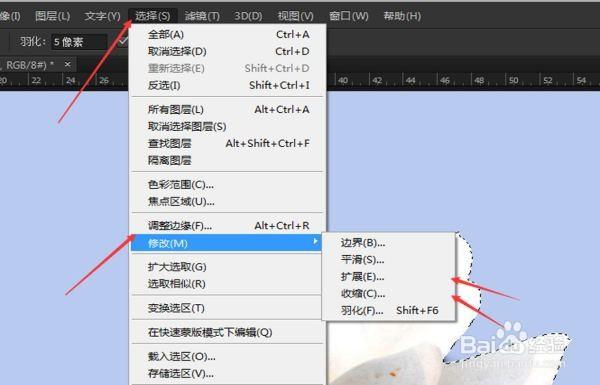Choose 全部(A) to select all
The width and height of the screenshot is (600, 385).
[228, 34]
